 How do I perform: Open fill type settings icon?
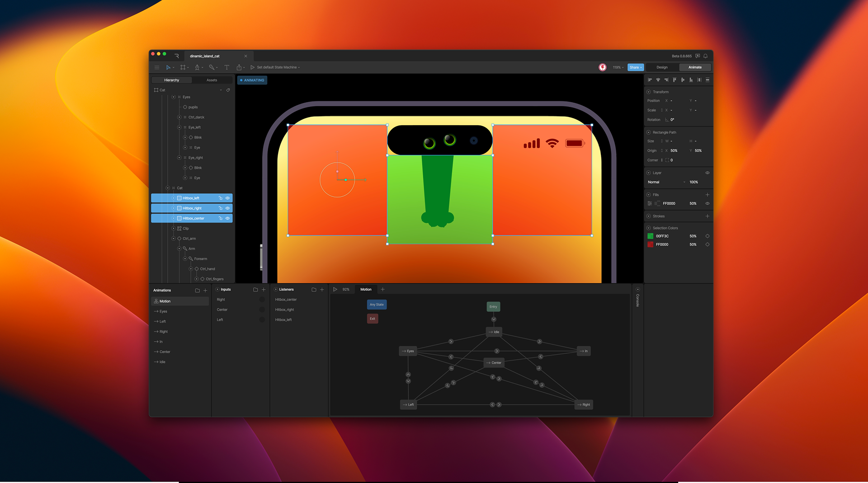(650, 204)
